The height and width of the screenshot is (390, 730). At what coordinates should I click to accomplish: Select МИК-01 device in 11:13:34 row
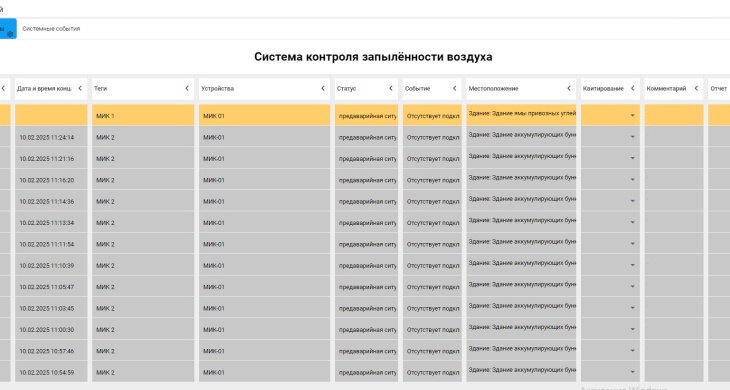pos(264,223)
